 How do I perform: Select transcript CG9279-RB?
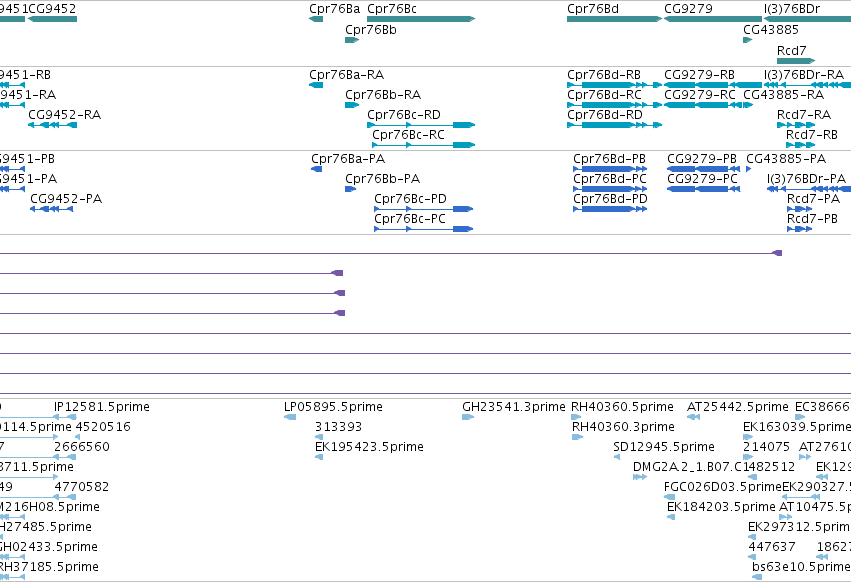[x=713, y=85]
